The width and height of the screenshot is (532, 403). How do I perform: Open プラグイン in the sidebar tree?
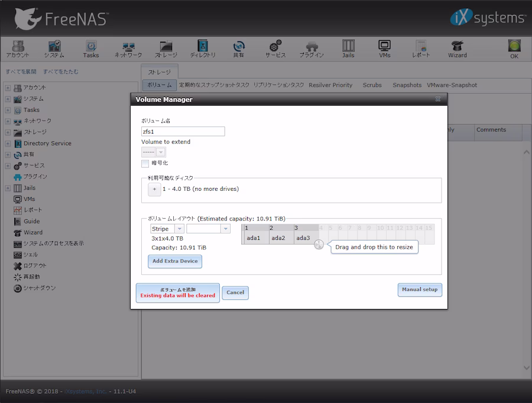(35, 177)
